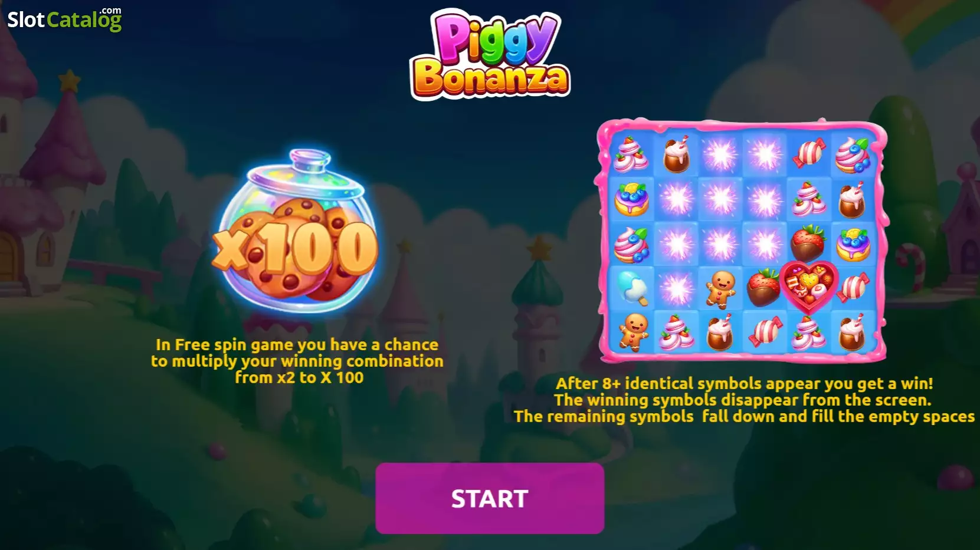Click the blueberry donut in last column
The height and width of the screenshot is (550, 980).
click(853, 244)
